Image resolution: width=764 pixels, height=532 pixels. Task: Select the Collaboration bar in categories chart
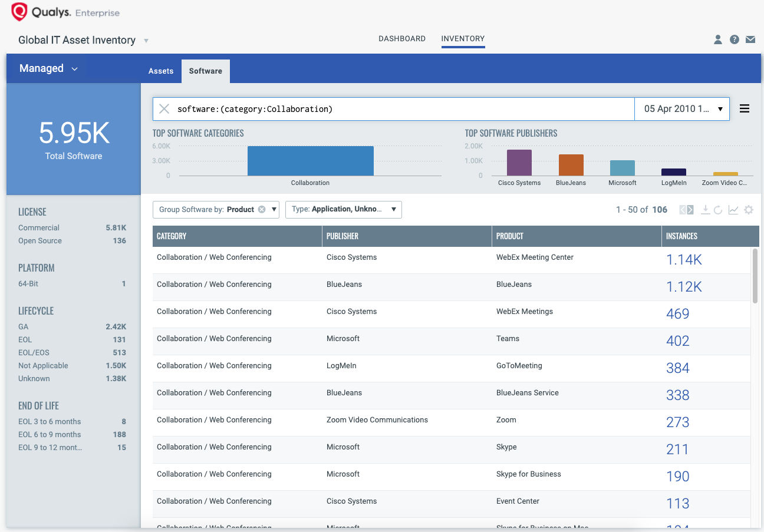pyautogui.click(x=311, y=161)
